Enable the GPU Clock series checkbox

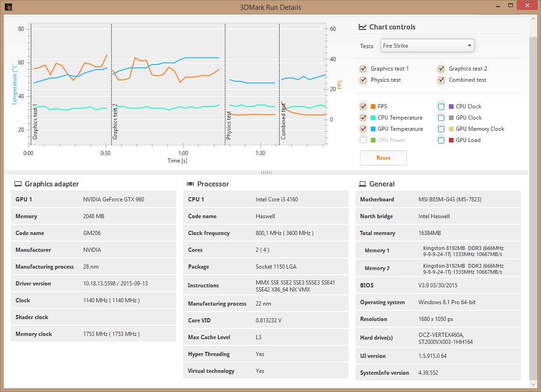tap(441, 118)
